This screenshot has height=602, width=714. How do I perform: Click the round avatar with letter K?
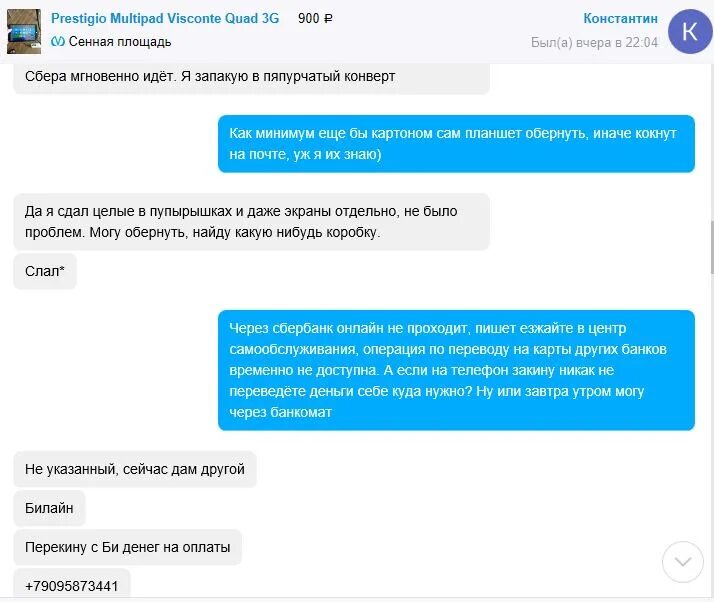(x=689, y=31)
